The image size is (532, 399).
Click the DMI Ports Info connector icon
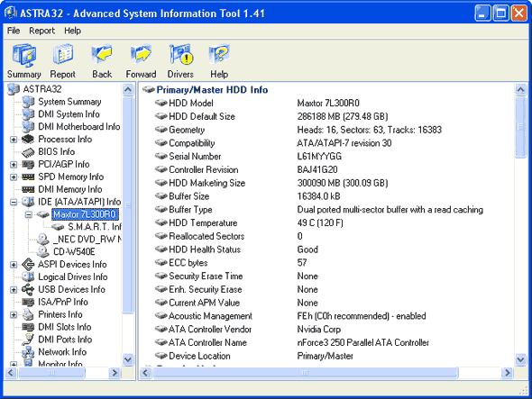(x=28, y=340)
